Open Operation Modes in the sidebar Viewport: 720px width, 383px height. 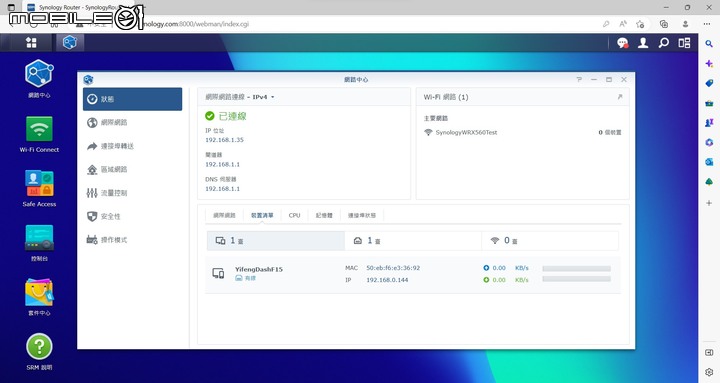pyautogui.click(x=132, y=240)
